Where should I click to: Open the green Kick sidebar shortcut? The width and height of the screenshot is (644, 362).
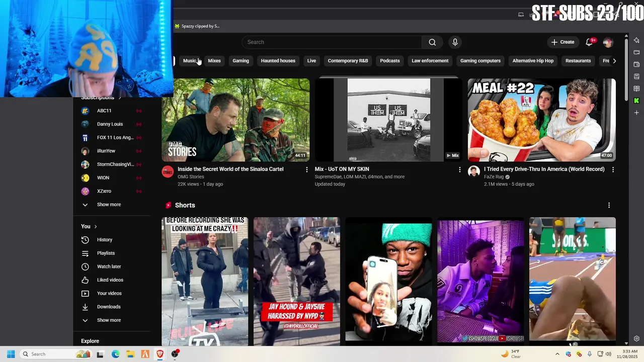(636, 101)
